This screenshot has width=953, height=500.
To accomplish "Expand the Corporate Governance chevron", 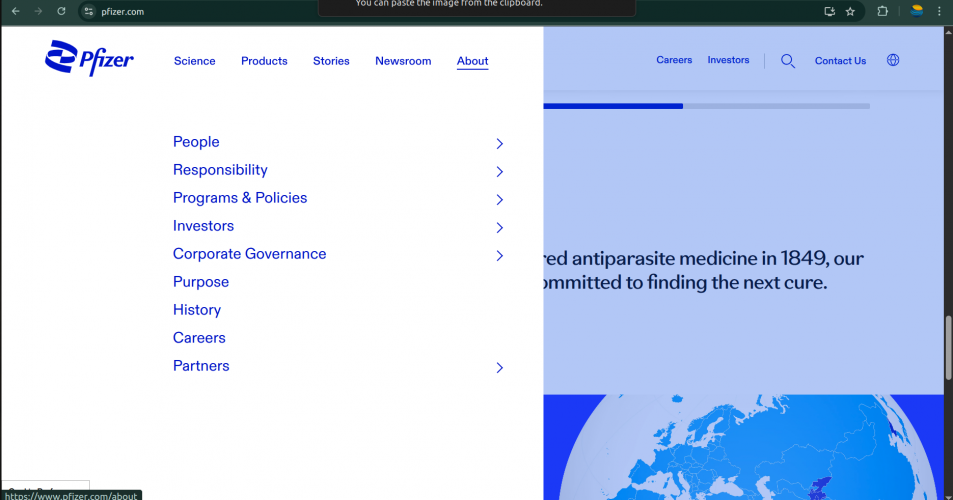I will pos(500,255).
